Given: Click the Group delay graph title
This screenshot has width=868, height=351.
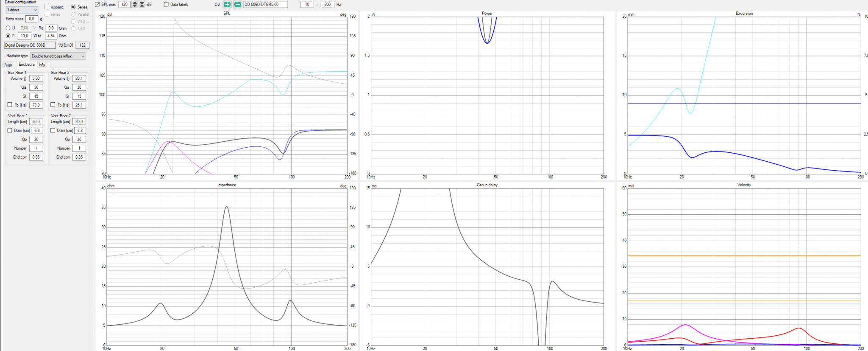Looking at the screenshot, I should (x=487, y=185).
